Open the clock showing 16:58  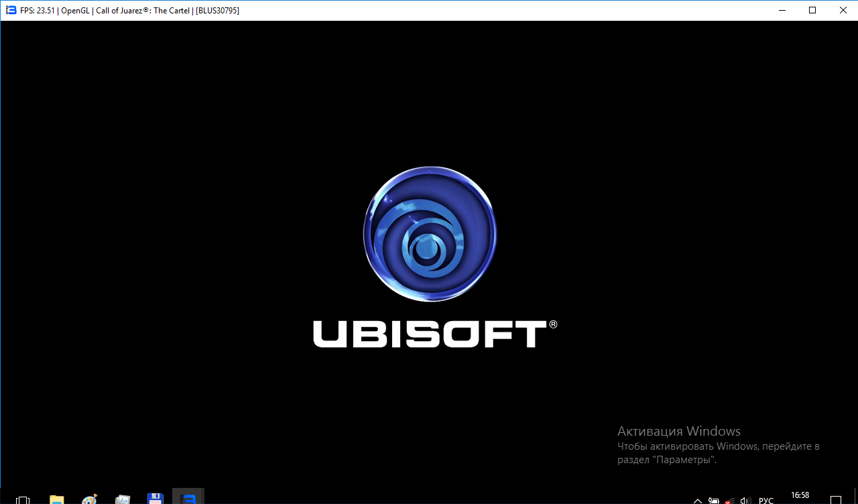(x=800, y=496)
